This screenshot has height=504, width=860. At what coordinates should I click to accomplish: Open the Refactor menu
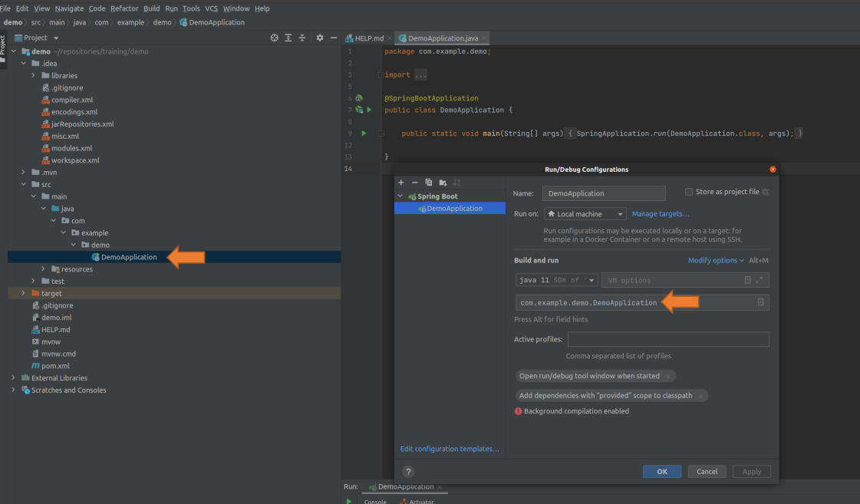pos(124,8)
